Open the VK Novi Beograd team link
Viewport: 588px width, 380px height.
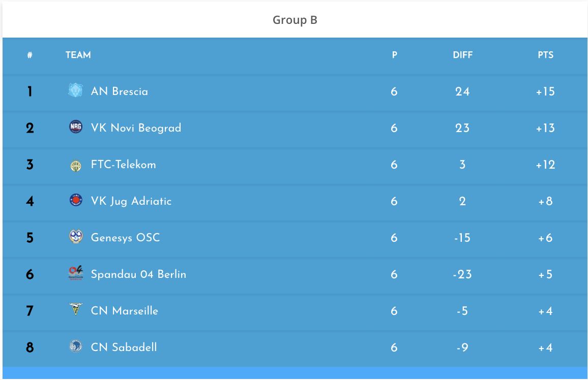(x=136, y=128)
